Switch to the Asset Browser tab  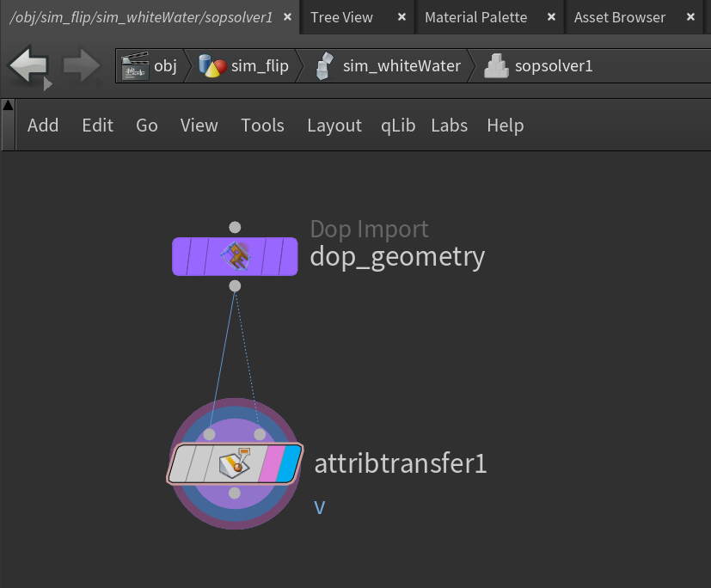pyautogui.click(x=619, y=17)
